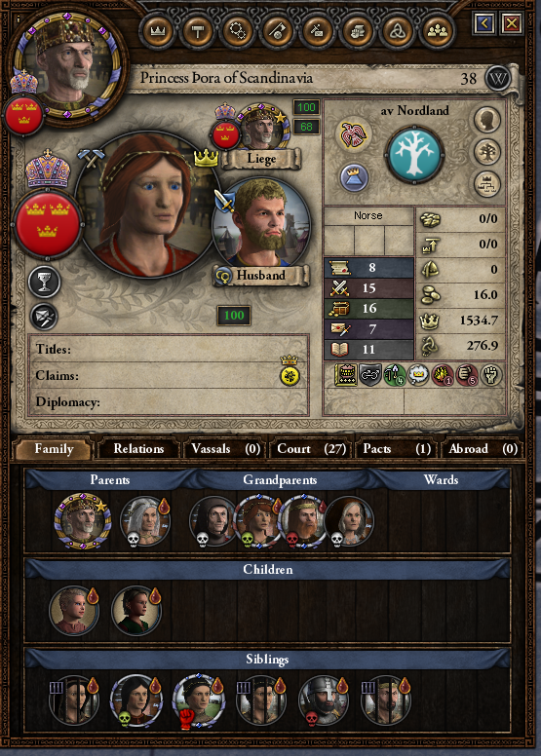Click the raven religion icon
This screenshot has height=756, width=541.
point(355,134)
